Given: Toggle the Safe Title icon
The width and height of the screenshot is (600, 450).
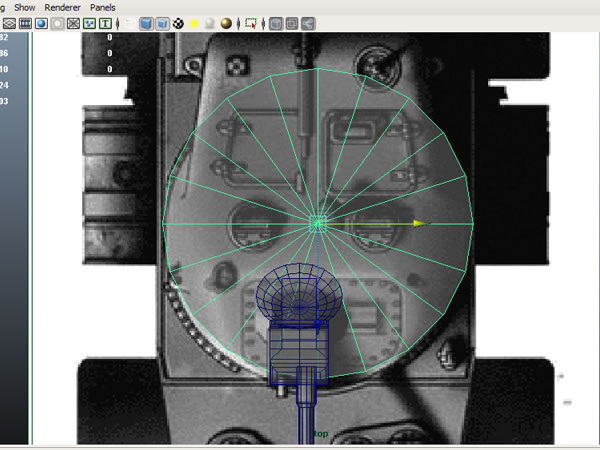Looking at the screenshot, I should pyautogui.click(x=105, y=24).
